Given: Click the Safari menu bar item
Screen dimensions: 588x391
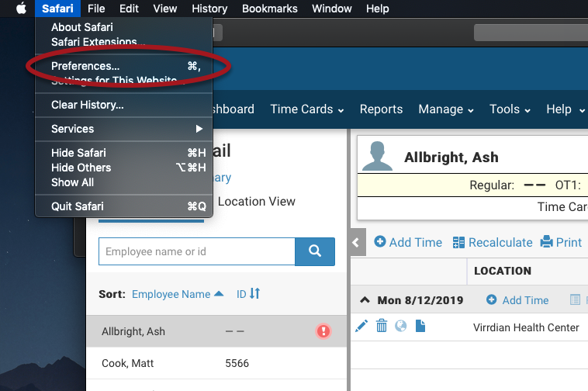Looking at the screenshot, I should [x=57, y=9].
